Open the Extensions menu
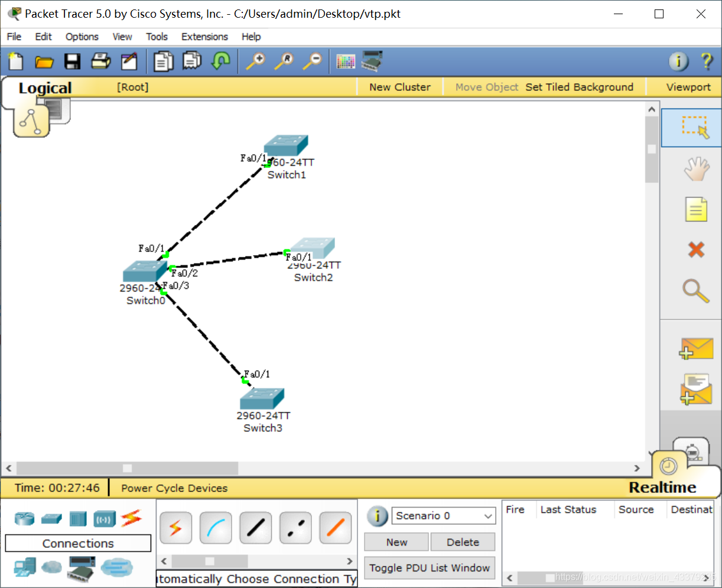 (x=204, y=37)
